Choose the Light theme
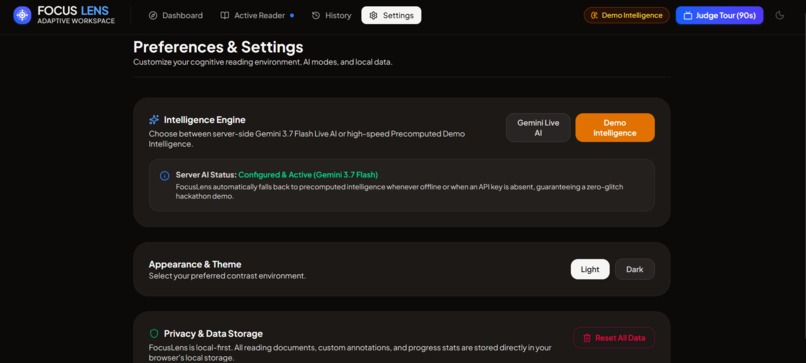 590,269
